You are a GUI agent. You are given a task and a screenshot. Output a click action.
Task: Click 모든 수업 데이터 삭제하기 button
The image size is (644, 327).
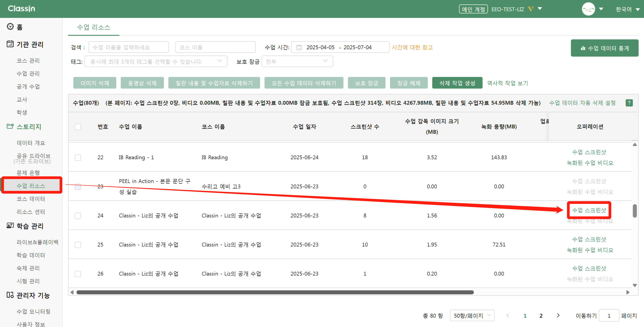click(x=304, y=83)
